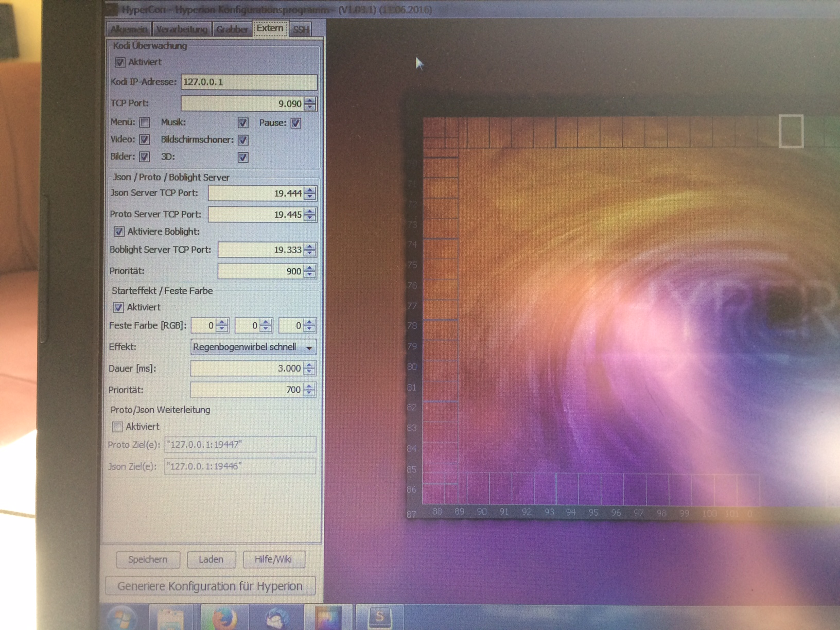This screenshot has height=630, width=840.
Task: Toggle the Bildschirmschoner checkbox
Action: point(243,140)
